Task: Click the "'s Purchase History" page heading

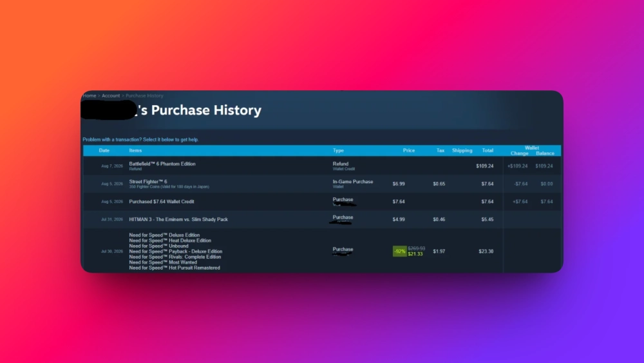Action: (200, 110)
